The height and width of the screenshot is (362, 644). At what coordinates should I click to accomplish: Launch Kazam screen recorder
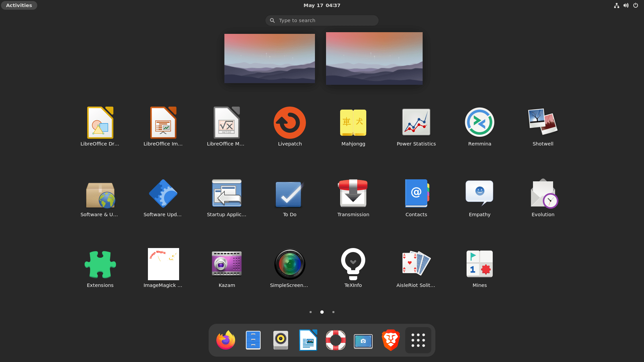227,264
